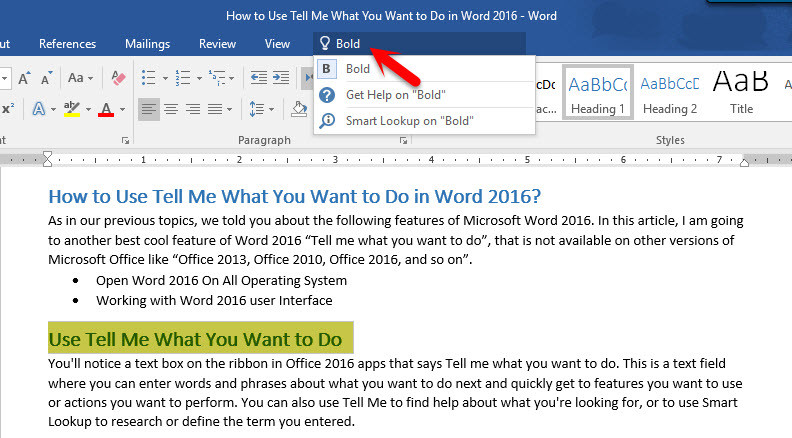This screenshot has width=792, height=438.
Task: Click the question mark help icon in dropdown
Action: (x=327, y=94)
